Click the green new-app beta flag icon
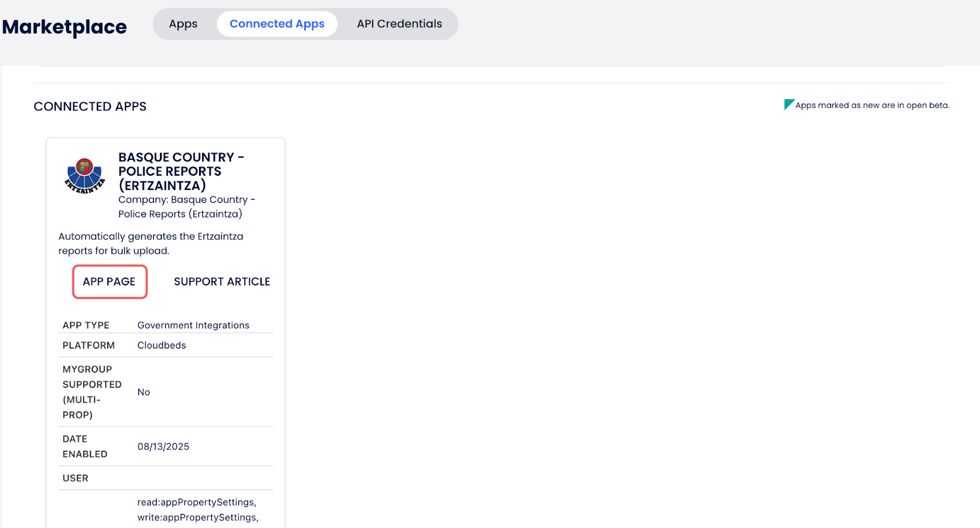This screenshot has width=980, height=528. (789, 104)
